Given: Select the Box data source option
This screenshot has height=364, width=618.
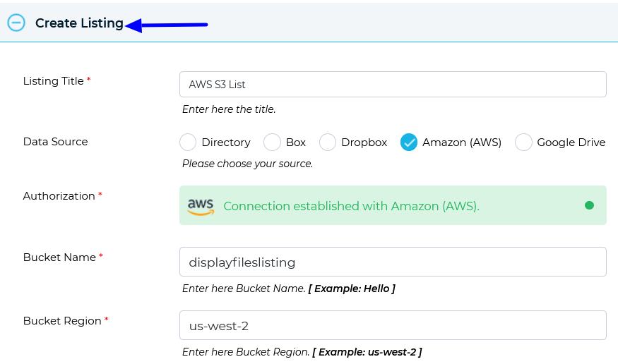Looking at the screenshot, I should [272, 142].
